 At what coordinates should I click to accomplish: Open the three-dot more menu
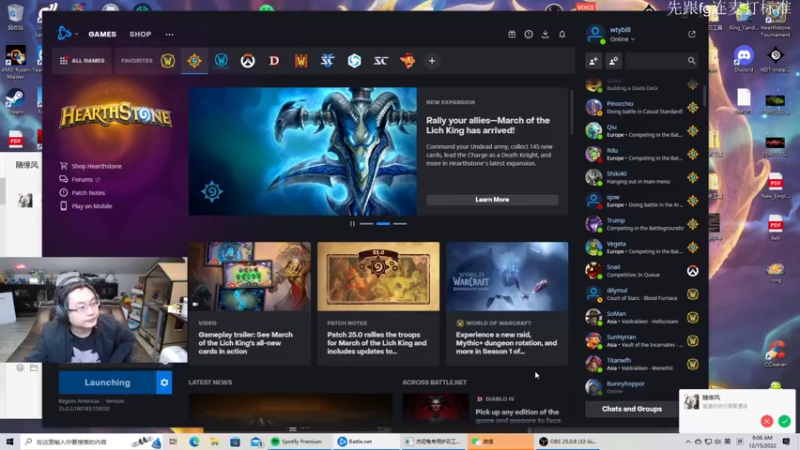(x=169, y=34)
